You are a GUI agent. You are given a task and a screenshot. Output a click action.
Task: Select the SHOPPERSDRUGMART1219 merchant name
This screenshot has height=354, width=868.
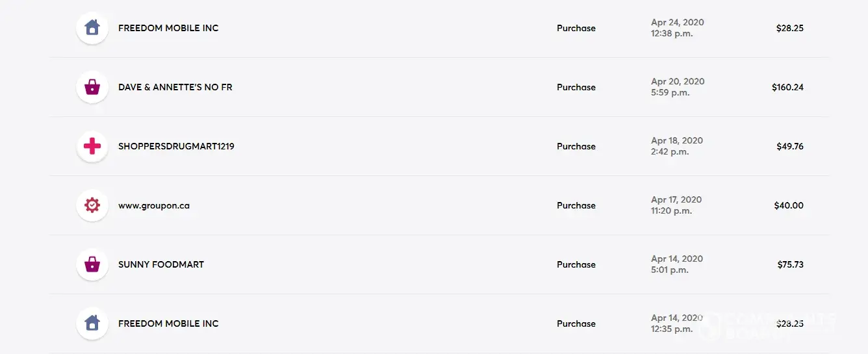(x=176, y=146)
